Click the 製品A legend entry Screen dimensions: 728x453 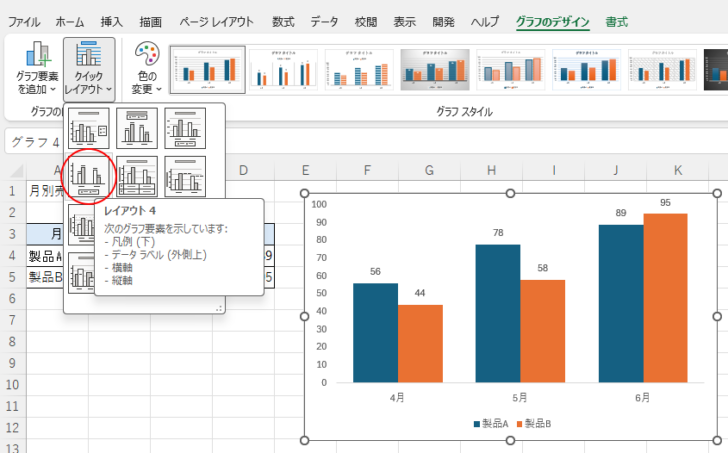point(491,424)
